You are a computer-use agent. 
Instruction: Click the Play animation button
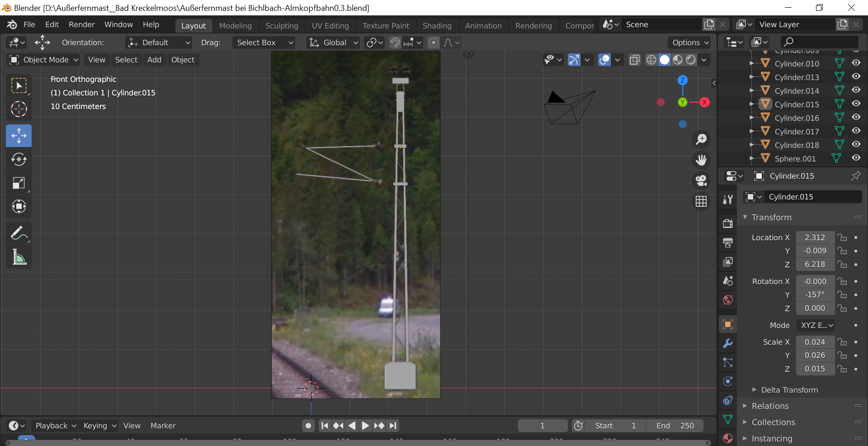tap(365, 426)
